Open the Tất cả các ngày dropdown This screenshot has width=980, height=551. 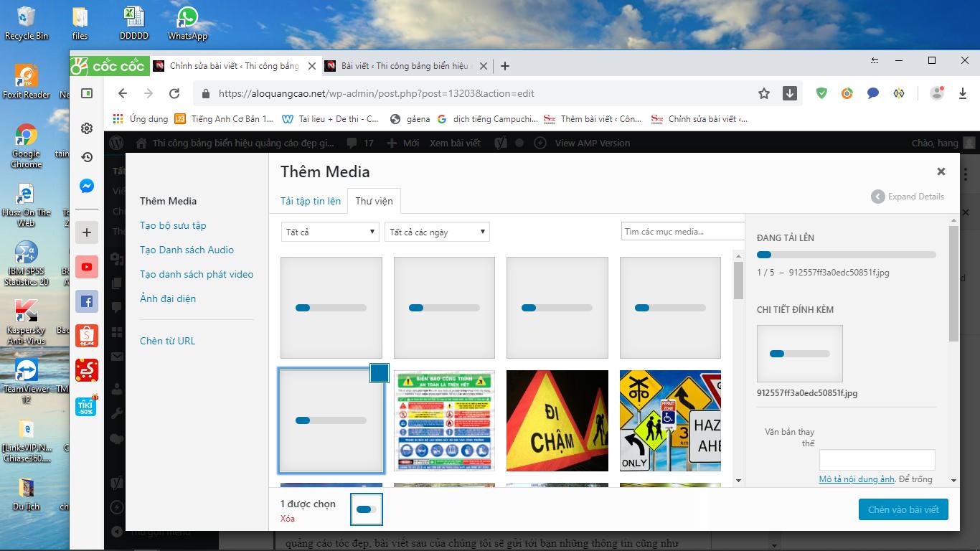[437, 232]
